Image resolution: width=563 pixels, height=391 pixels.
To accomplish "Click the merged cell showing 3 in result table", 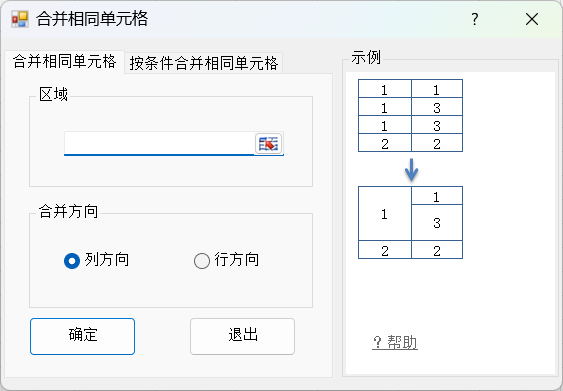I will [x=437, y=223].
